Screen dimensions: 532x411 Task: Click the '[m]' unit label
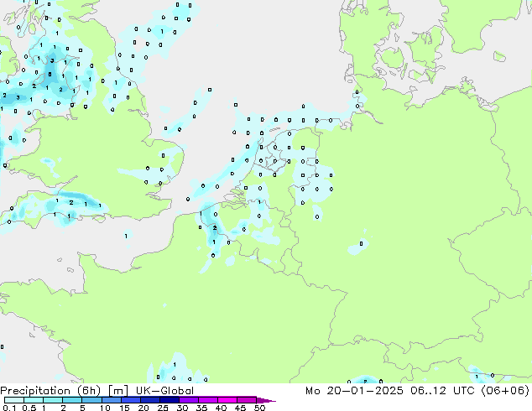click(117, 391)
